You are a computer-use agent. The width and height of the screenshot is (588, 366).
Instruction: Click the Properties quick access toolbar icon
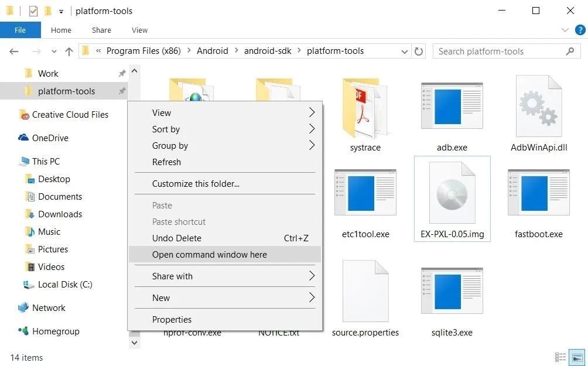[x=33, y=11]
